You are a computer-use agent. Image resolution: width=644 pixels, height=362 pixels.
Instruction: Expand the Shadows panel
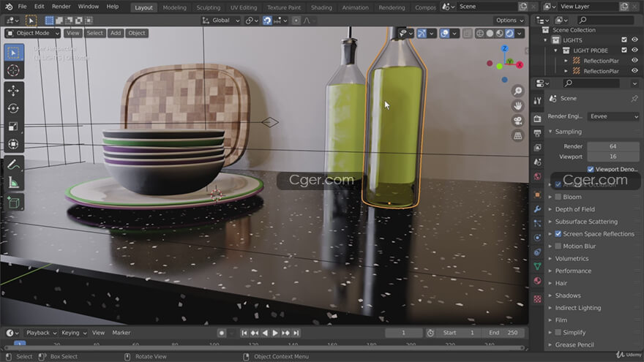(568, 295)
